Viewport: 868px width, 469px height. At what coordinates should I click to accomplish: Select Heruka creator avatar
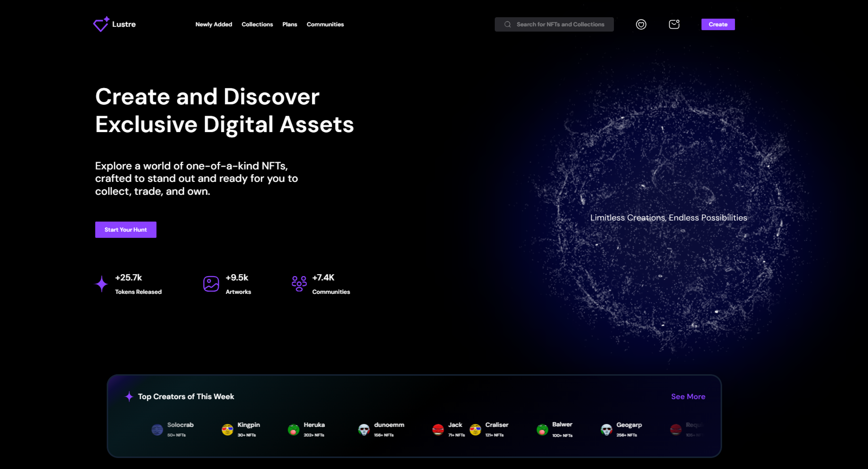tap(293, 430)
